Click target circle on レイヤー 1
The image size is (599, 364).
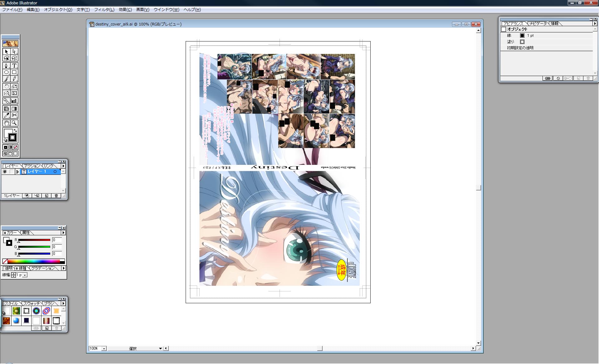[55, 172]
